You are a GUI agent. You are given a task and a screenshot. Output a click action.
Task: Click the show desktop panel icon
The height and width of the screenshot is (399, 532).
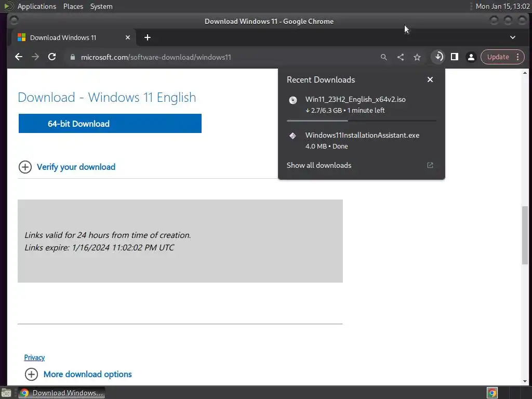[x=6, y=393]
